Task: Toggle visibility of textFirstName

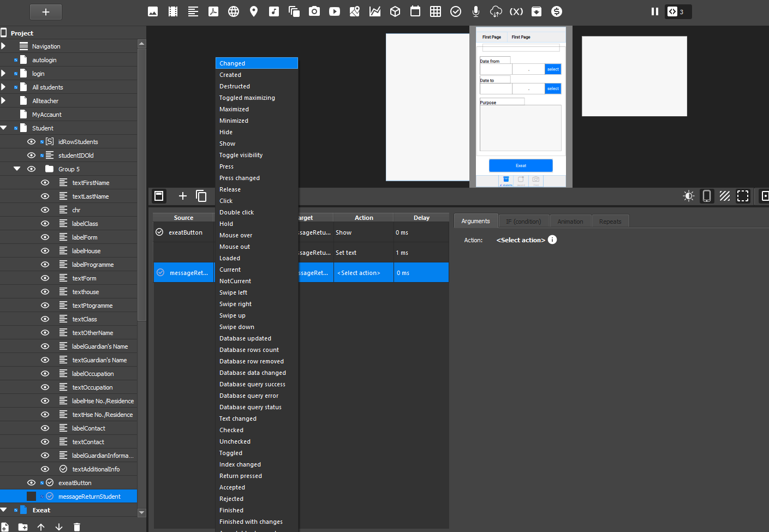Action: pyautogui.click(x=45, y=183)
